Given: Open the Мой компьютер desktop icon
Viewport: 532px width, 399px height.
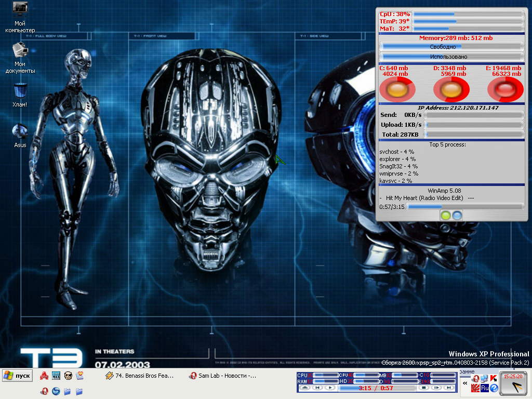Looking at the screenshot, I should point(20,17).
